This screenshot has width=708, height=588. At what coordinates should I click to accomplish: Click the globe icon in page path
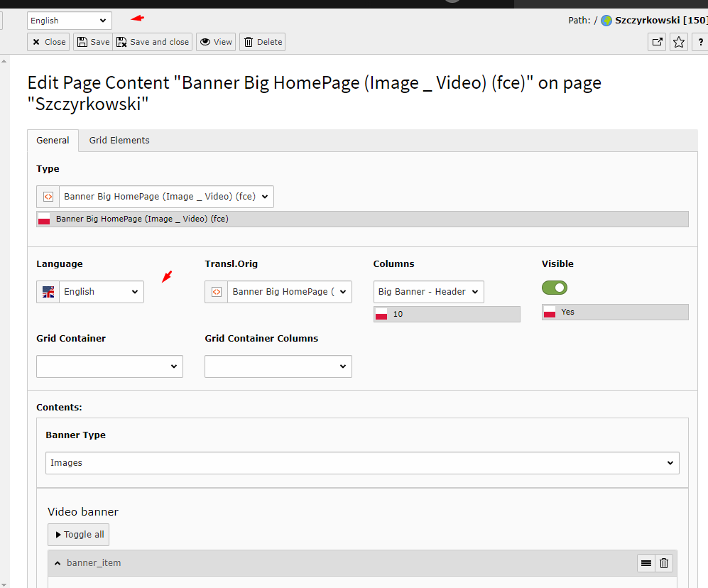click(606, 21)
